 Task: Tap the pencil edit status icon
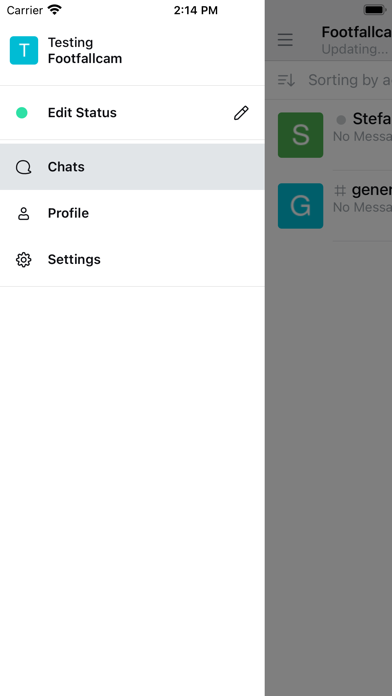pos(241,113)
